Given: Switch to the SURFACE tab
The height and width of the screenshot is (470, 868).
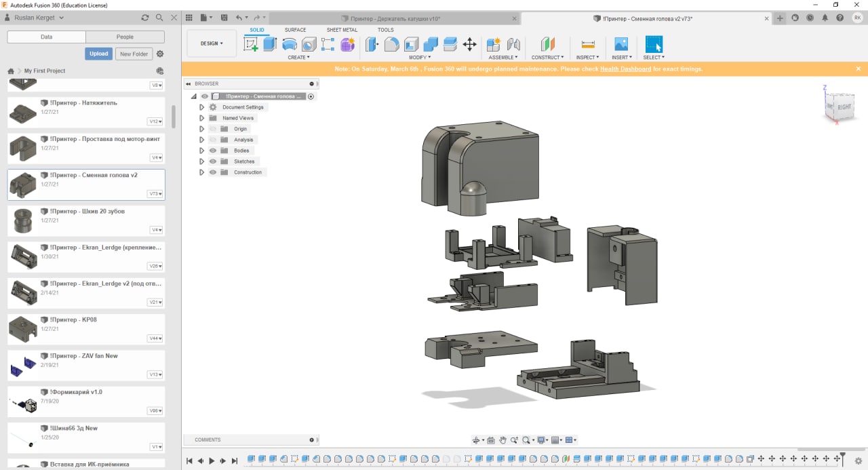Looking at the screenshot, I should click(x=296, y=30).
